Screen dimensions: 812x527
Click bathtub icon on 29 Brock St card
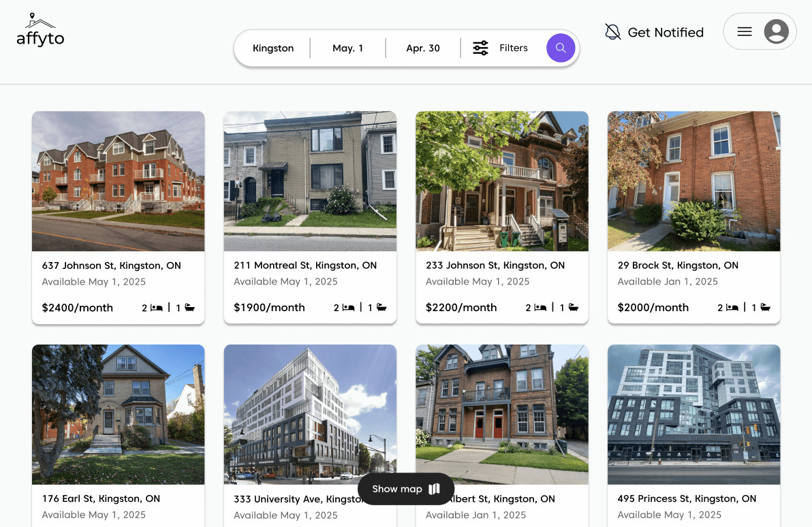pyautogui.click(x=766, y=308)
